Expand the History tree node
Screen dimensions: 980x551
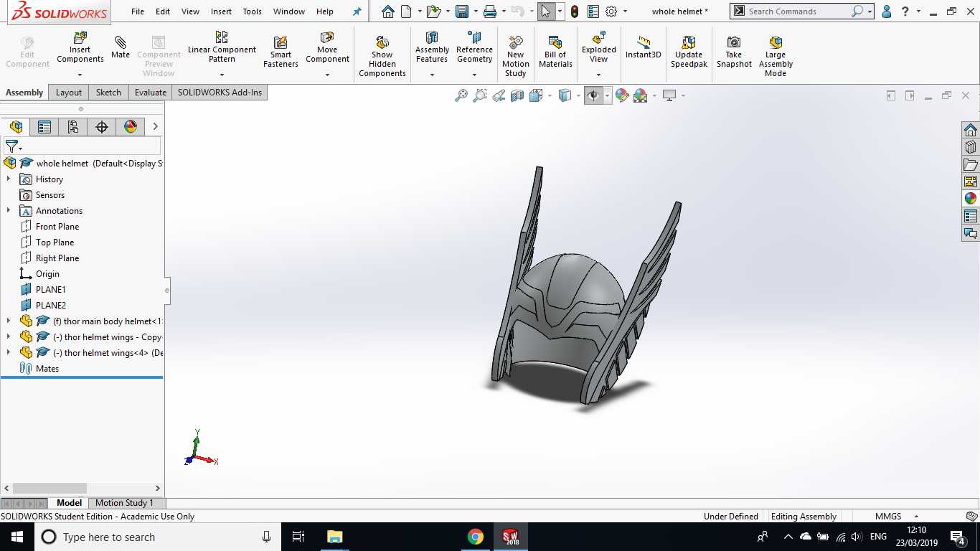[9, 179]
